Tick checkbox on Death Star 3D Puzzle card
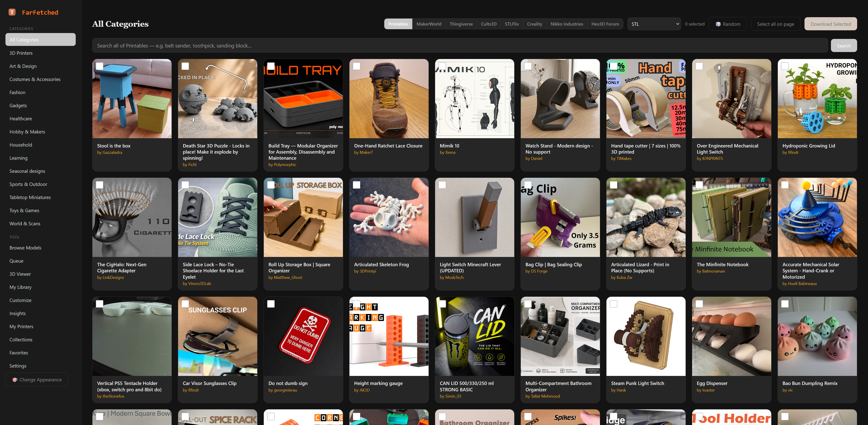The image size is (868, 425). point(185,66)
